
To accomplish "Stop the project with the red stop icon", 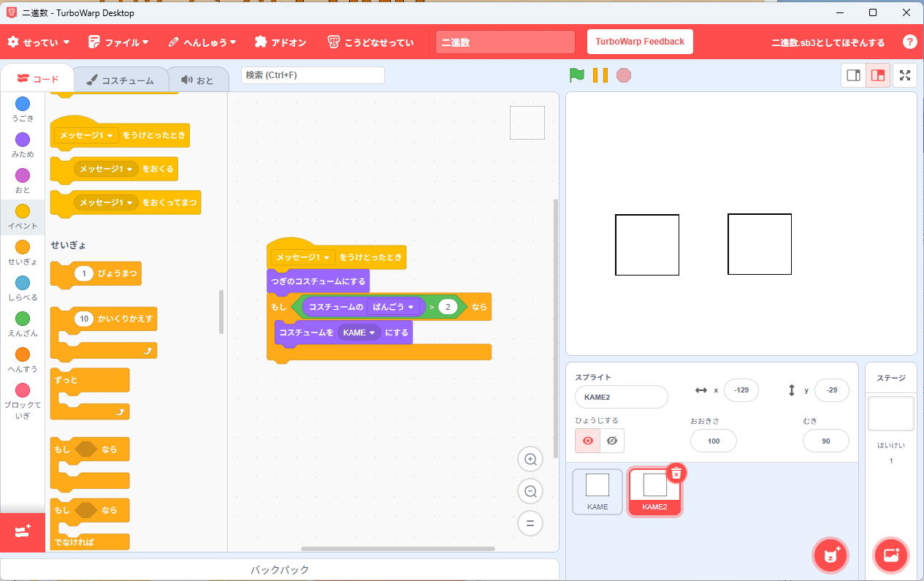I will [624, 75].
